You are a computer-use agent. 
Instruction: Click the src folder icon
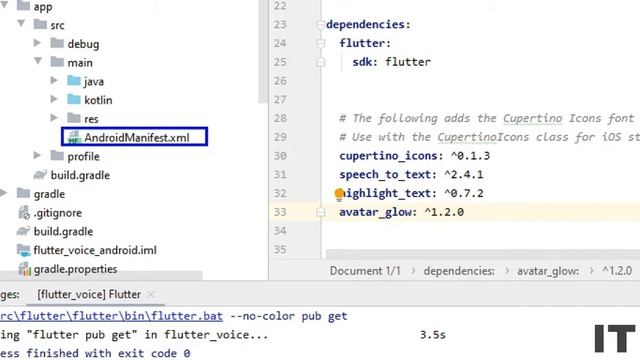click(x=40, y=24)
